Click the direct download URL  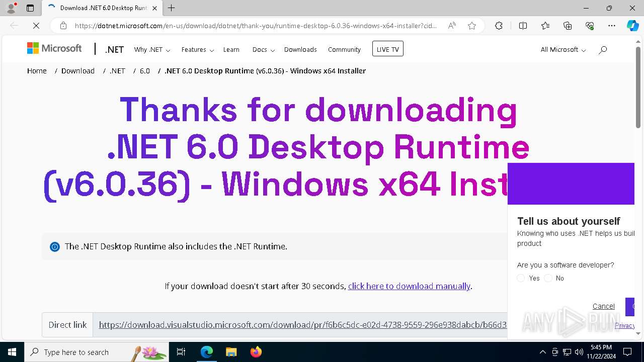(x=302, y=325)
